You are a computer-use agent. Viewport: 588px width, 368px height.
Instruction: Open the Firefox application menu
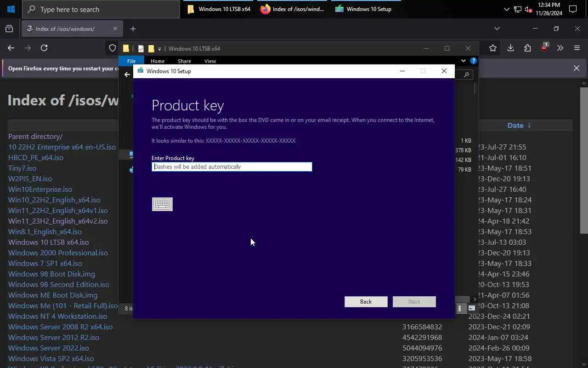pos(577,48)
